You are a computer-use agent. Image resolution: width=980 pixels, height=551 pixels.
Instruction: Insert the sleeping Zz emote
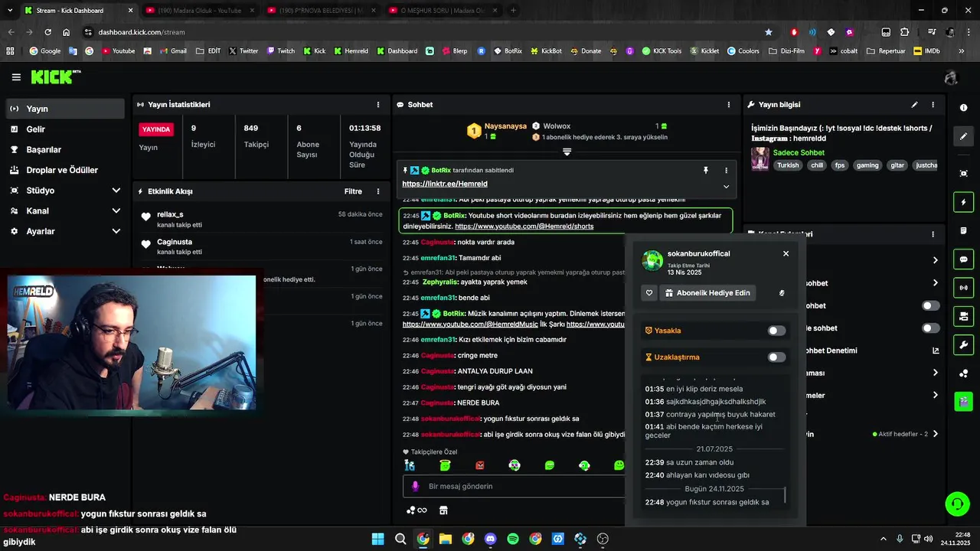[410, 465]
